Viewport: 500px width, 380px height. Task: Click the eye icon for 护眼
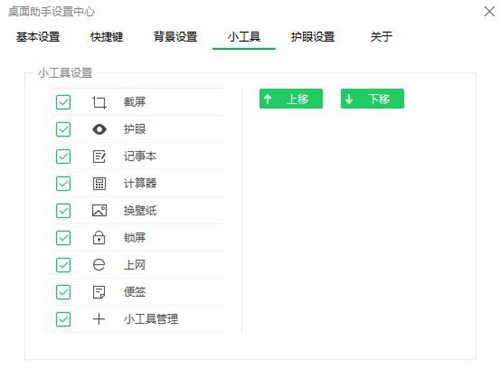coord(99,129)
